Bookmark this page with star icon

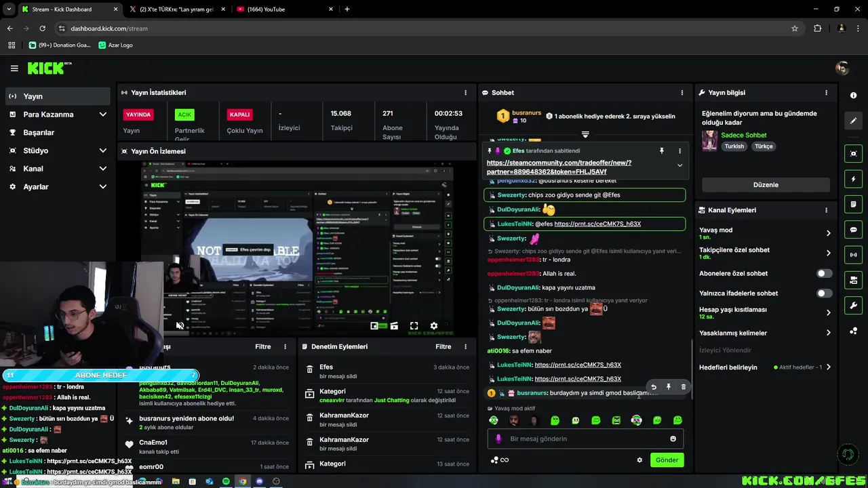click(795, 28)
